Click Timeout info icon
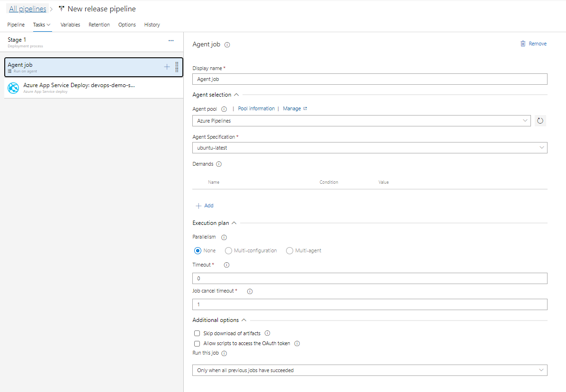Image resolution: width=566 pixels, height=392 pixels. coord(227,265)
